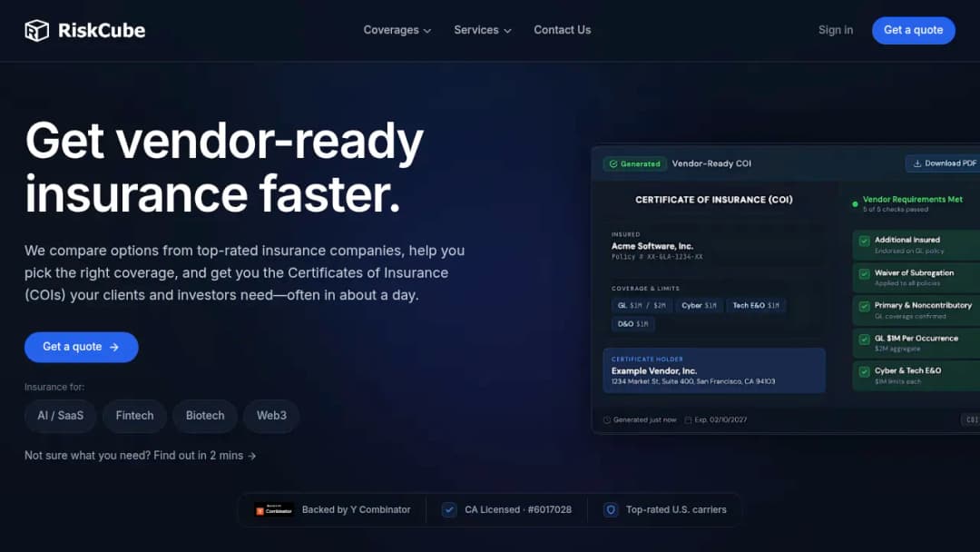The height and width of the screenshot is (552, 980).
Task: Click the download icon beside Download PDF
Action: click(916, 163)
